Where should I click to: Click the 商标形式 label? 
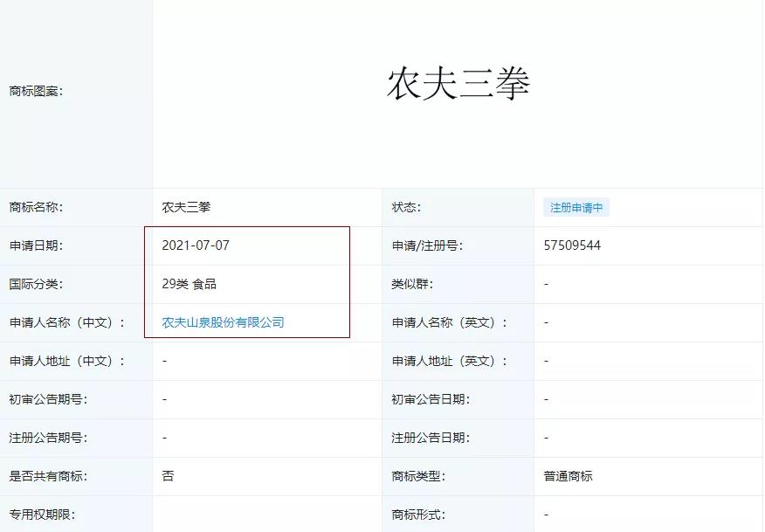pos(418,515)
